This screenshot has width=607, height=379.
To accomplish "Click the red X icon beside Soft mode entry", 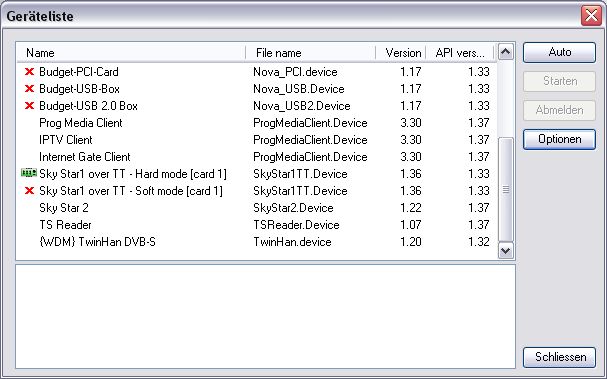I will pos(29,191).
